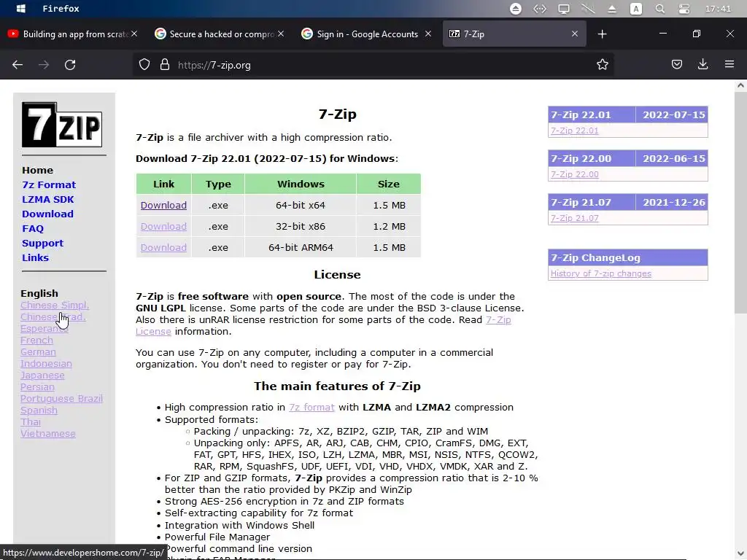Switch to the 'Secure a hacked or compromised' tab
Viewport: 747px width, 560px height.
tap(219, 34)
